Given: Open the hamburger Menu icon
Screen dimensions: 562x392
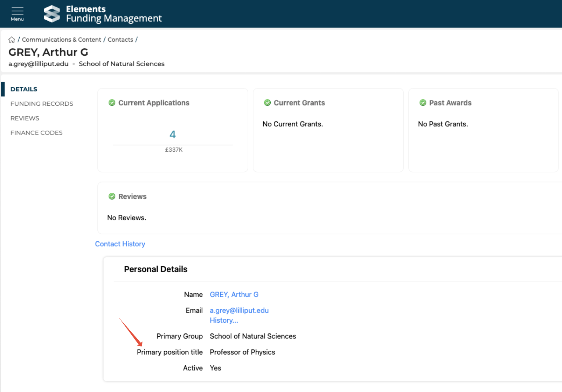Looking at the screenshot, I should click(x=17, y=14).
